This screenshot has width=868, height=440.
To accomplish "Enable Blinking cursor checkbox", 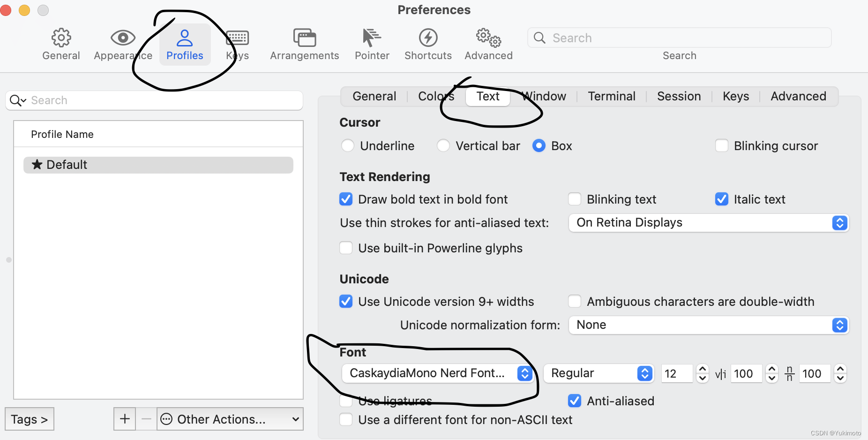I will tap(722, 145).
